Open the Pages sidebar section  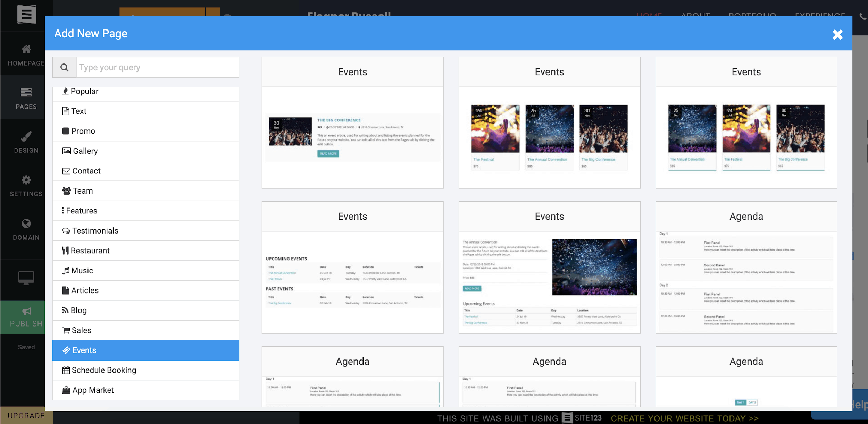point(26,99)
